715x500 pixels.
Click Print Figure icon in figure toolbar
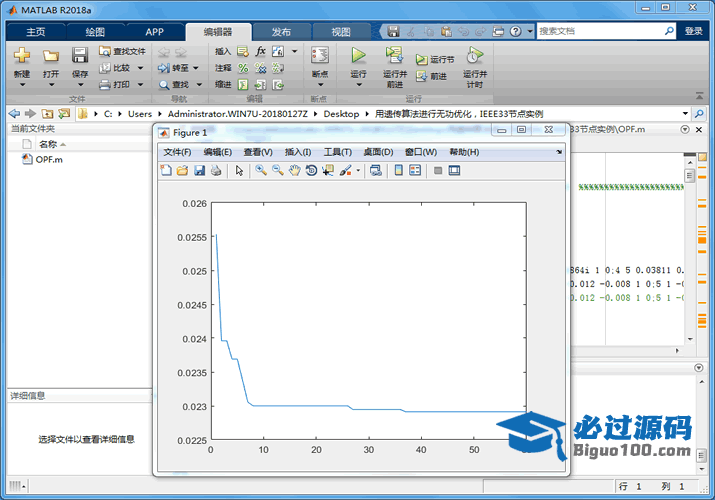pyautogui.click(x=216, y=171)
